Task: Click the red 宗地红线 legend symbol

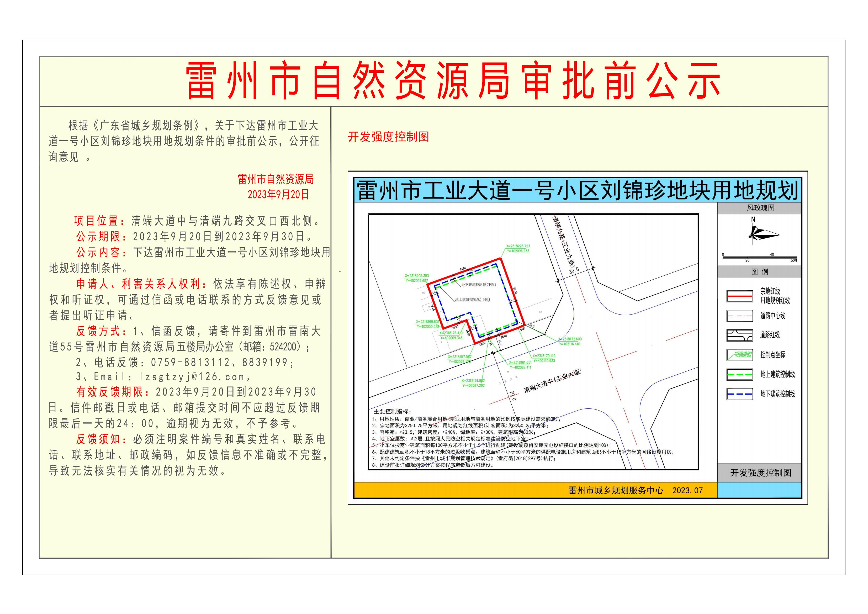Action: pos(739,296)
